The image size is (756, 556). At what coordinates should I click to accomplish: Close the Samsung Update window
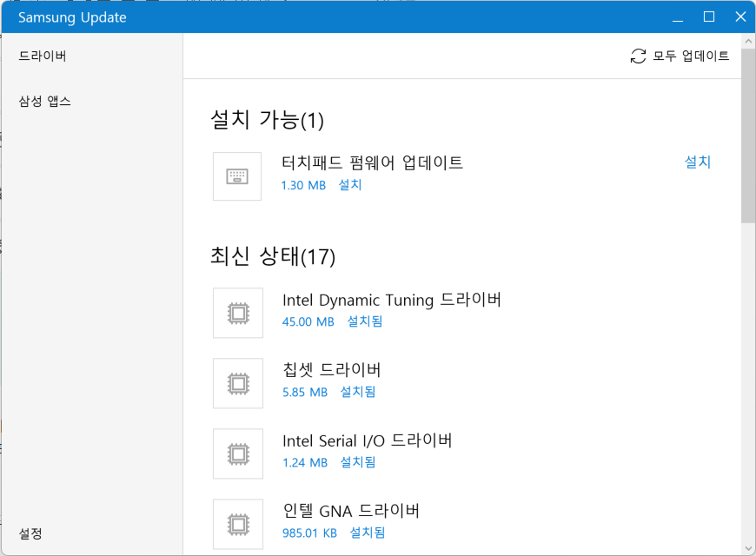pos(740,17)
